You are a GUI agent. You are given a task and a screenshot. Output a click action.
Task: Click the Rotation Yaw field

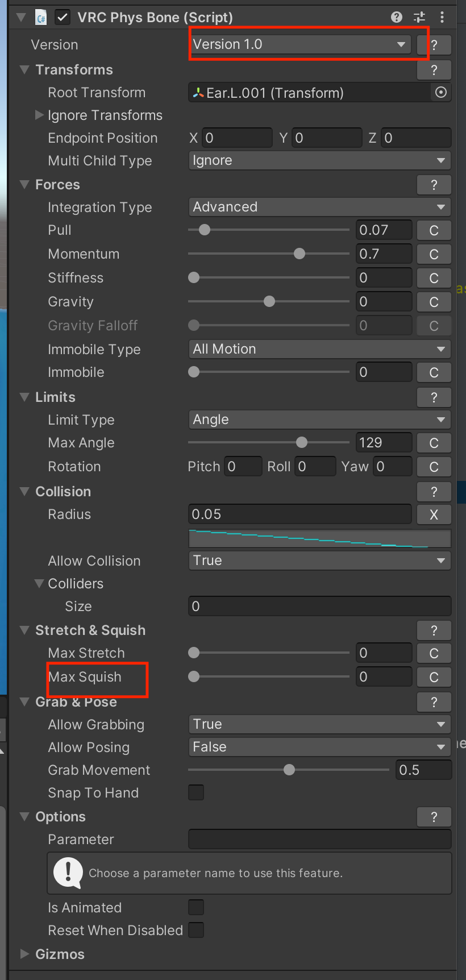[392, 467]
